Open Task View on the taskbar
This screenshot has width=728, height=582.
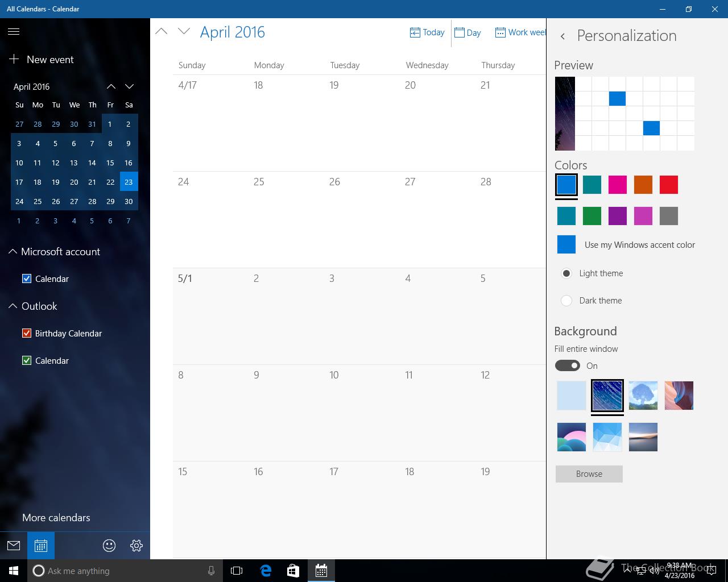click(237, 571)
